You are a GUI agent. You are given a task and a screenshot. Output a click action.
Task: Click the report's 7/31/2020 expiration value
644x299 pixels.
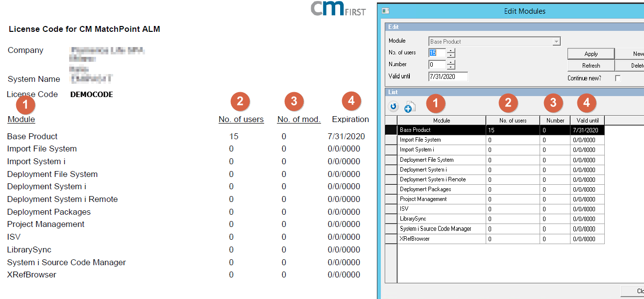click(346, 136)
